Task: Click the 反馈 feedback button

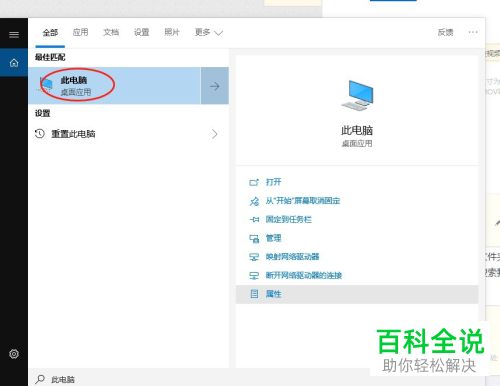Action: pyautogui.click(x=445, y=32)
